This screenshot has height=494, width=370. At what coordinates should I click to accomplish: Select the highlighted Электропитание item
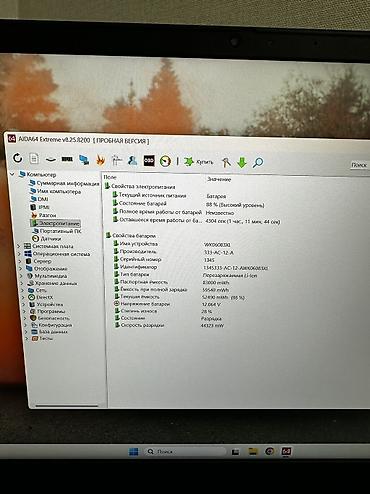(59, 223)
